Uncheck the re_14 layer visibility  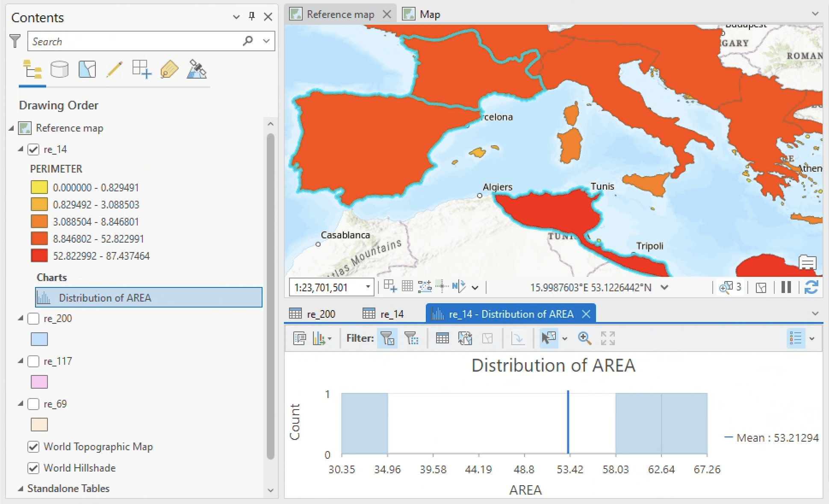click(33, 149)
